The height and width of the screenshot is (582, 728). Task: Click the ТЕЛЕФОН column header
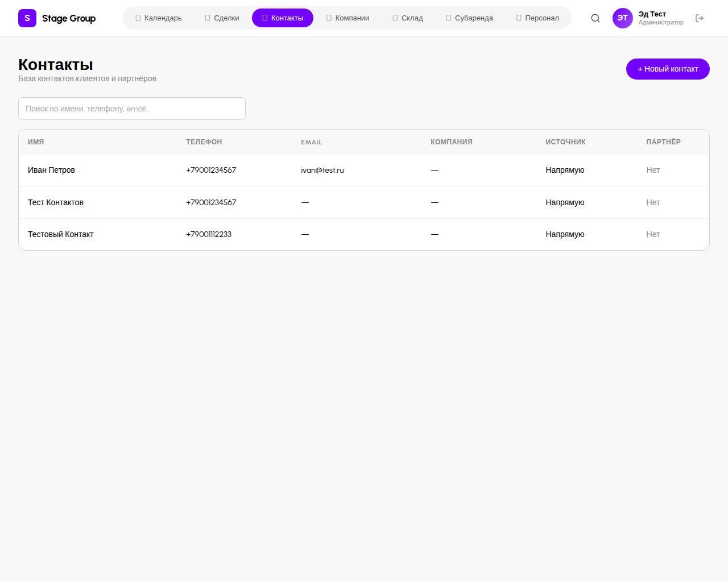pyautogui.click(x=204, y=142)
